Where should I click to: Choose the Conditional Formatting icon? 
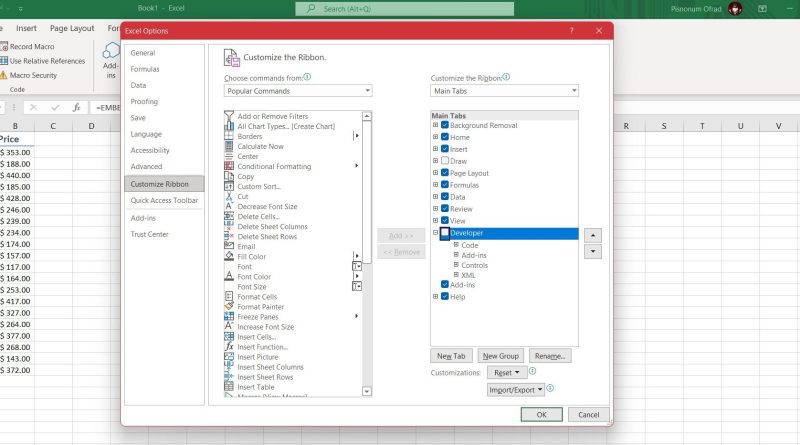pos(229,166)
